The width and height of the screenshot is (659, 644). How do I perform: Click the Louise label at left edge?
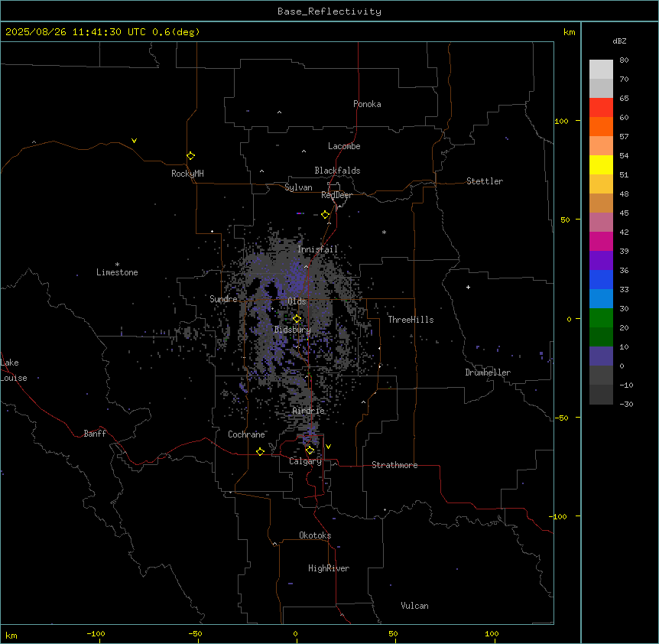14,378
